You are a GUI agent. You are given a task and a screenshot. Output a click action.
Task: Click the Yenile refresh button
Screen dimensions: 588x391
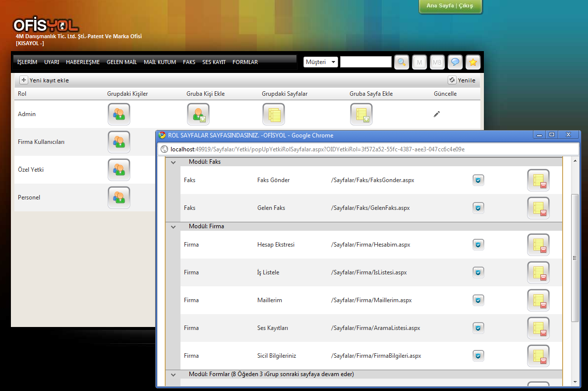click(x=462, y=80)
